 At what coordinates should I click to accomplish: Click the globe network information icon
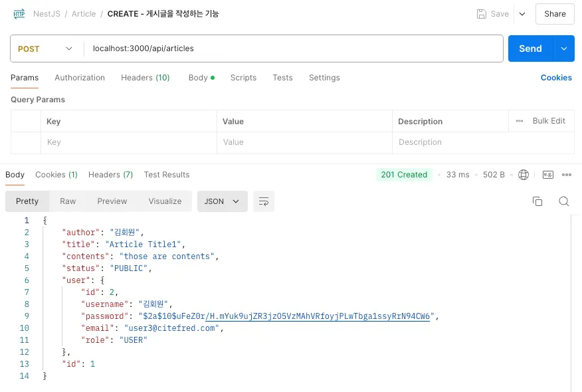pyautogui.click(x=524, y=175)
